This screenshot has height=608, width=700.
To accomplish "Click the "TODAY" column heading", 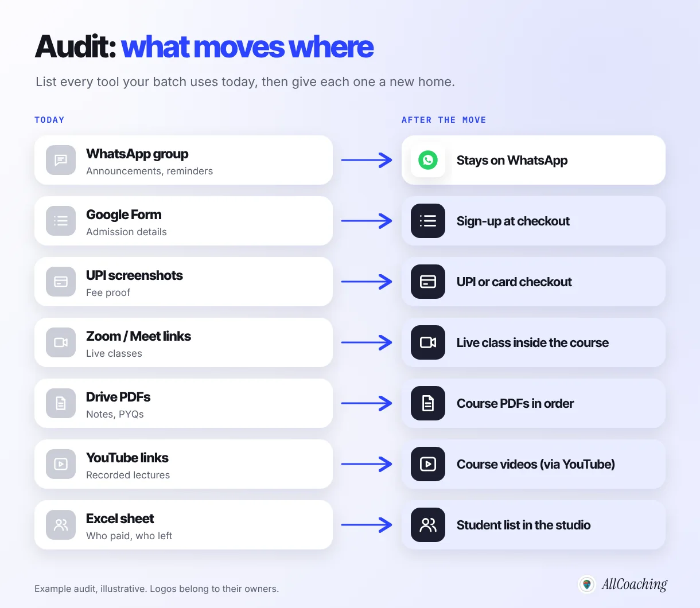I will tap(49, 120).
